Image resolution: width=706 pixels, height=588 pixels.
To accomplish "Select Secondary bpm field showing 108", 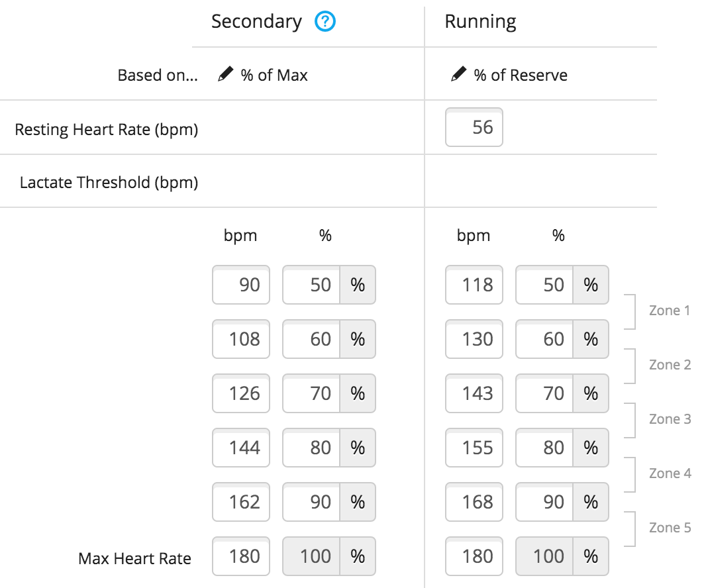I will tap(241, 339).
